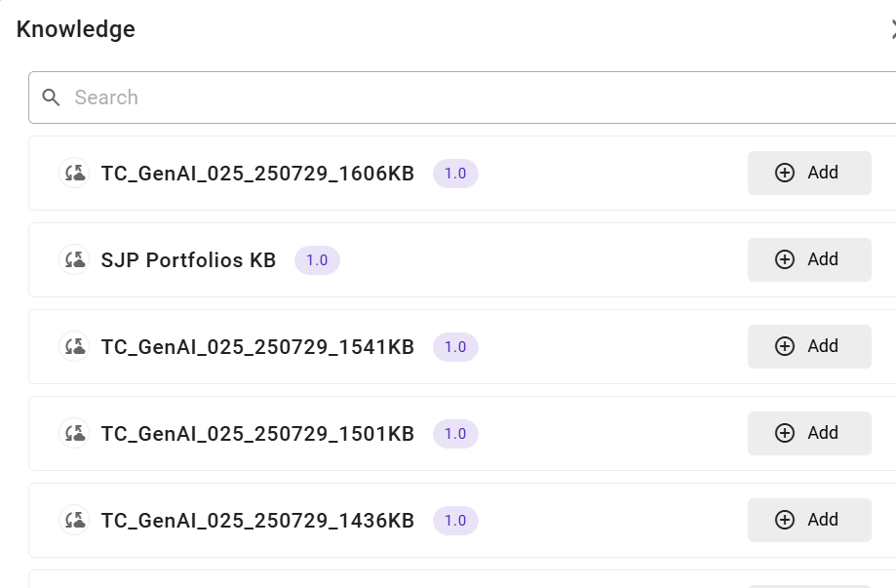Click version 1.0 badge of TC_GenAI_025_250729_1501KB
Image resolution: width=896 pixels, height=588 pixels.
(x=455, y=434)
